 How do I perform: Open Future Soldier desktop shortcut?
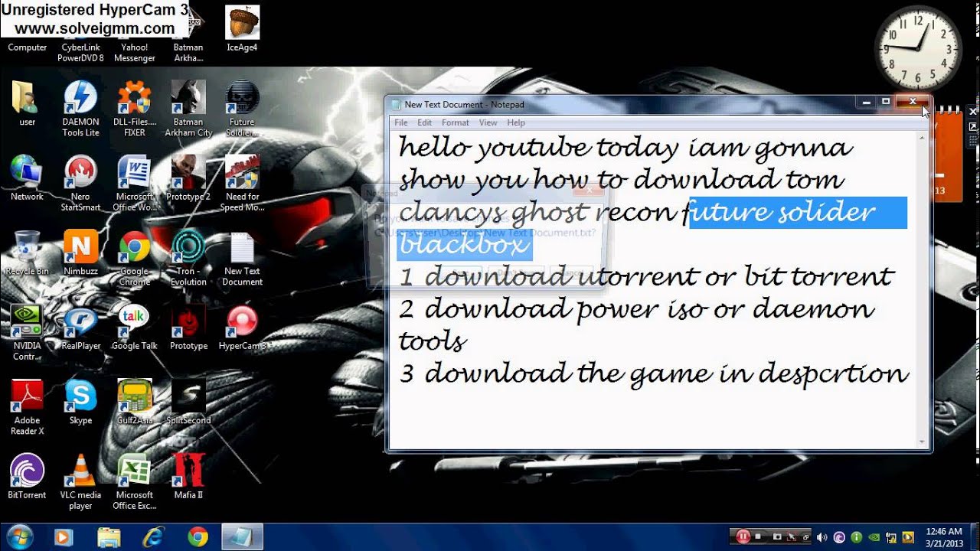click(x=242, y=109)
